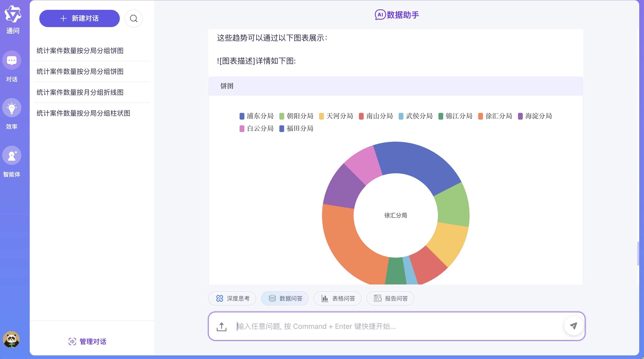Click the upload file icon
Viewport: 644px width, 359px height.
(x=221, y=326)
